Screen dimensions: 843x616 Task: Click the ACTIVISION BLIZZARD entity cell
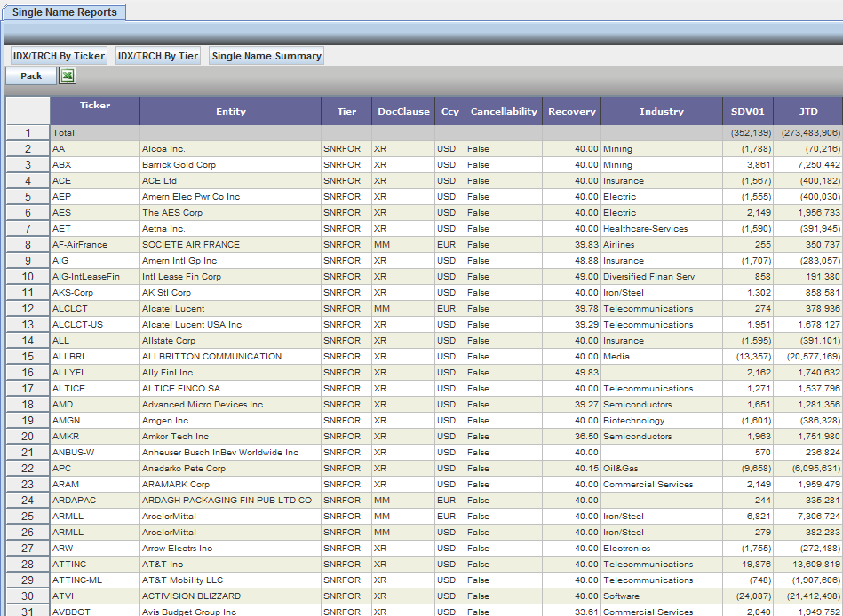coord(231,596)
